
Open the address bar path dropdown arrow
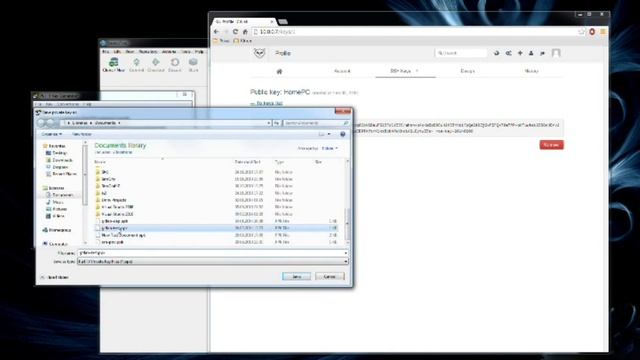tap(269, 123)
